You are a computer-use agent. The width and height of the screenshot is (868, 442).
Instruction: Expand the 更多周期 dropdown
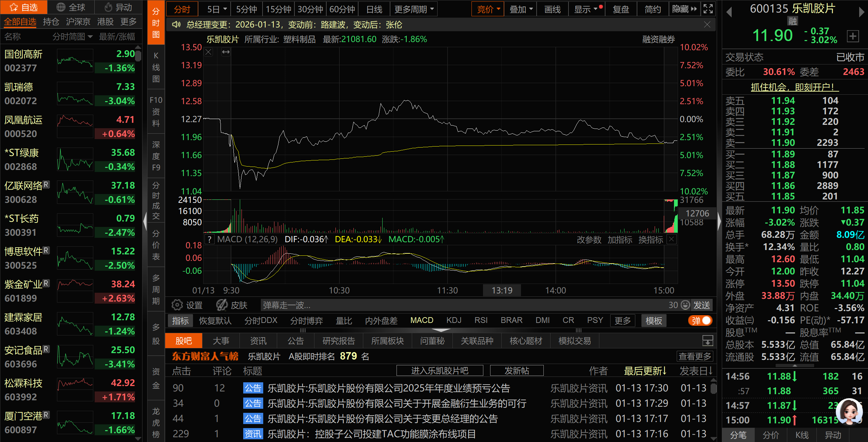coord(413,9)
